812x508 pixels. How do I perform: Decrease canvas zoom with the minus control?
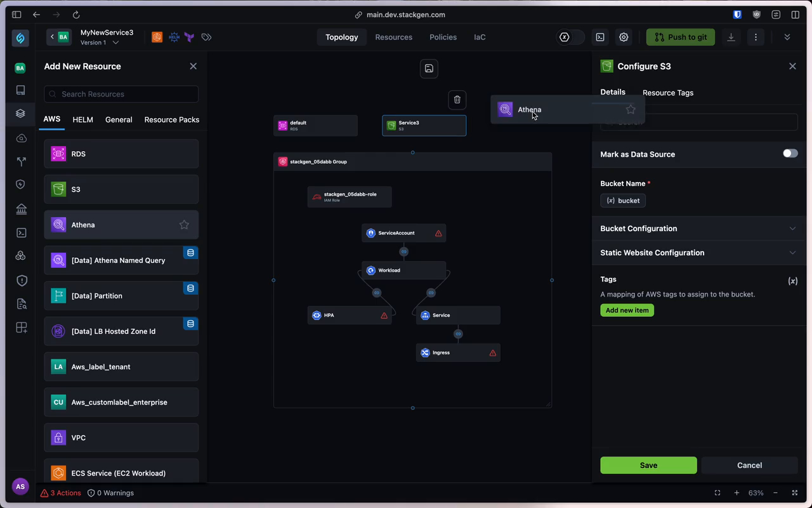tap(775, 493)
